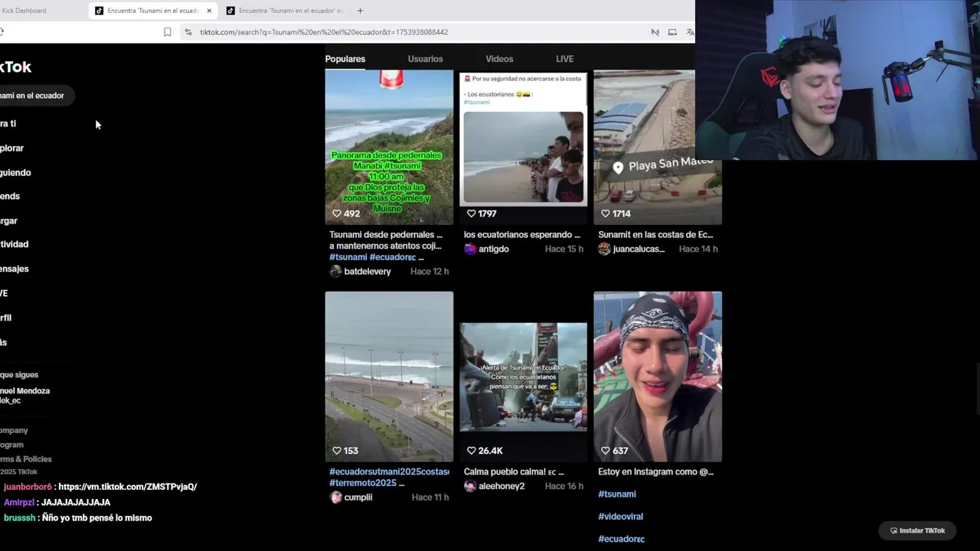Screen dimensions: 980x551
Task: Click the cumplii username link
Action: [358, 497]
